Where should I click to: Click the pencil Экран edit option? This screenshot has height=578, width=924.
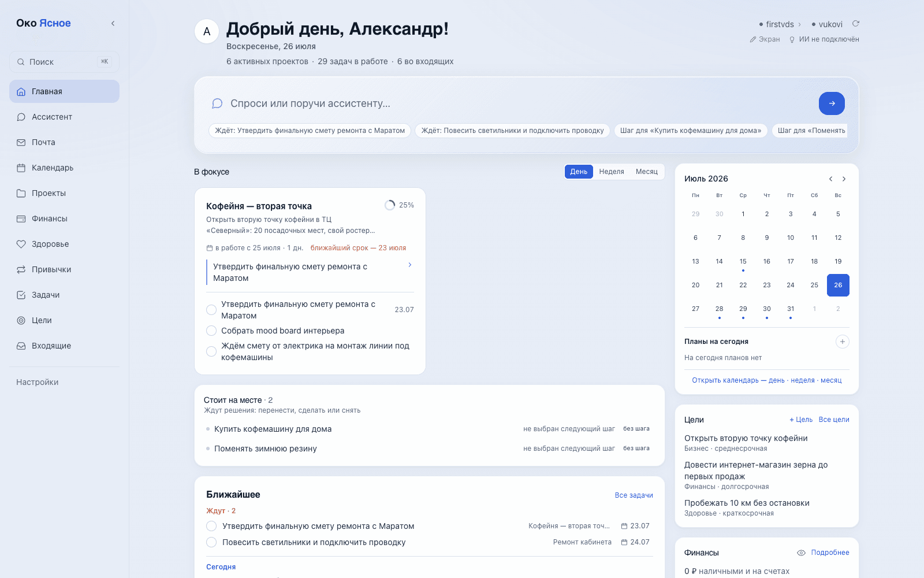tap(765, 39)
